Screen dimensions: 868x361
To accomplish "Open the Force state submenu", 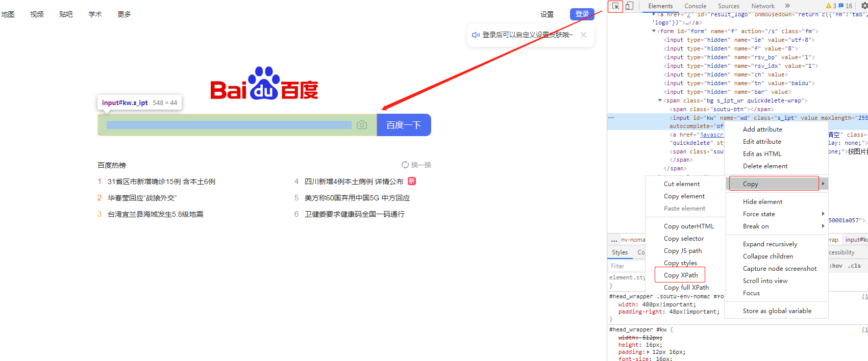I will [x=776, y=214].
